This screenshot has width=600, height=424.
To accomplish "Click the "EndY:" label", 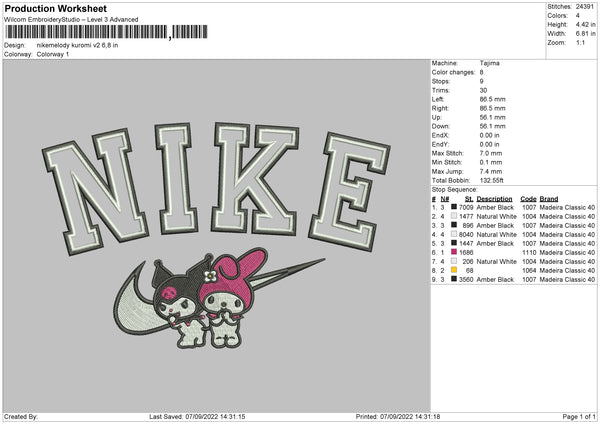I will point(440,144).
